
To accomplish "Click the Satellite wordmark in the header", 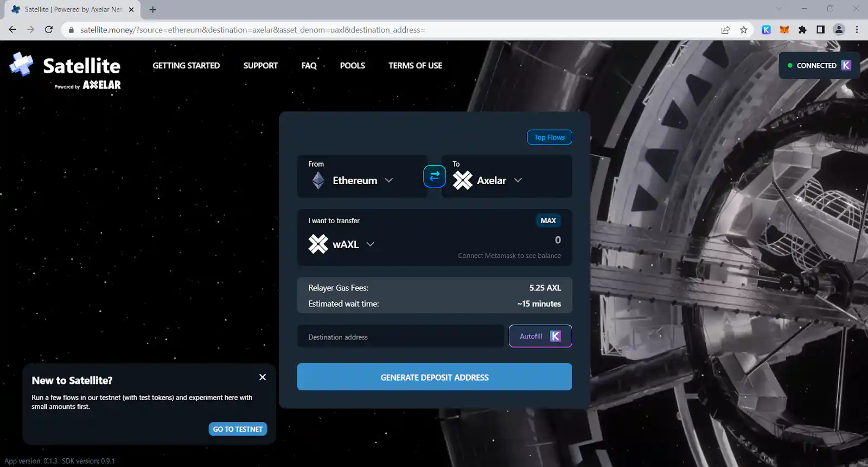I will click(82, 66).
